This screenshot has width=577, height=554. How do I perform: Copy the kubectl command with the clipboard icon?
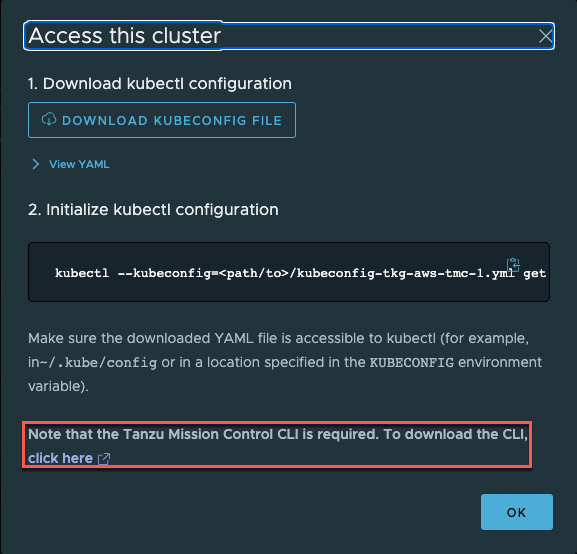[513, 264]
